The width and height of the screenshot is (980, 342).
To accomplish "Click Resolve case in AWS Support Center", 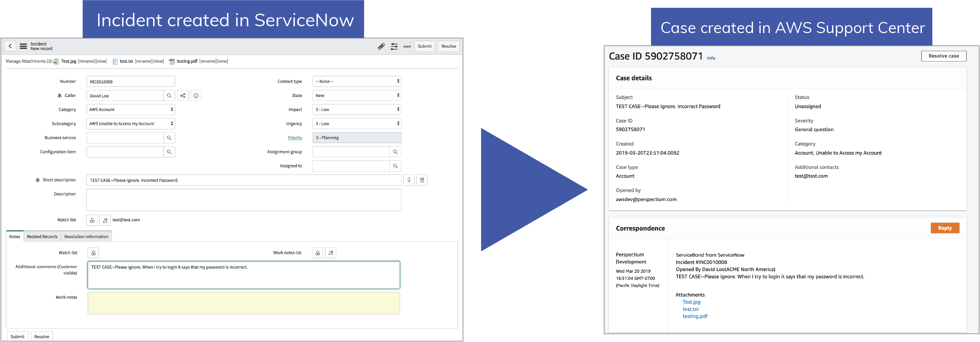I will (x=944, y=56).
